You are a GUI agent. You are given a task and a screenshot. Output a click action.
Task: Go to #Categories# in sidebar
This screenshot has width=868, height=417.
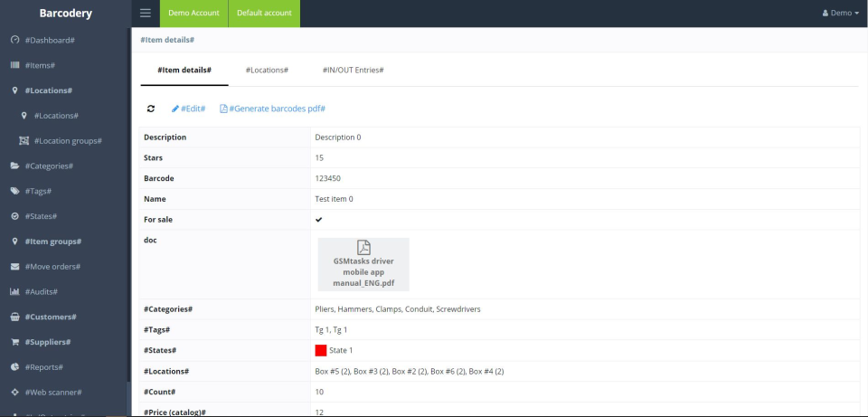pyautogui.click(x=49, y=166)
